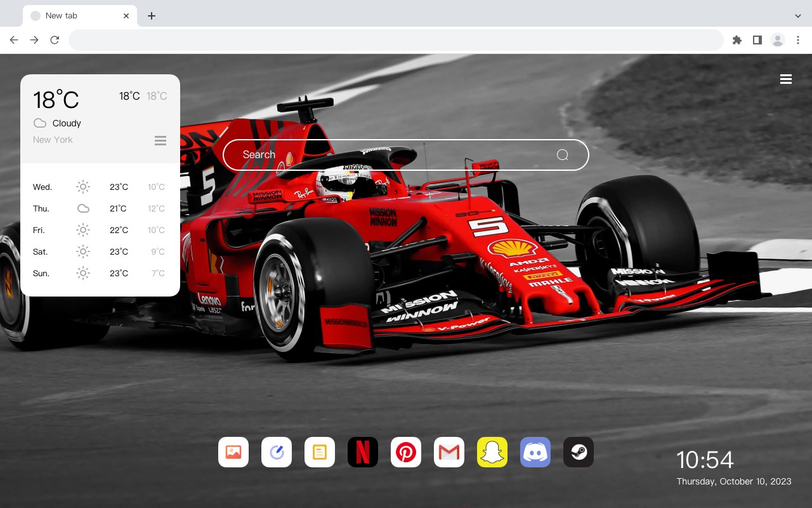Click Thursday's cloud weather icon
This screenshot has width=812, height=508.
(x=83, y=208)
